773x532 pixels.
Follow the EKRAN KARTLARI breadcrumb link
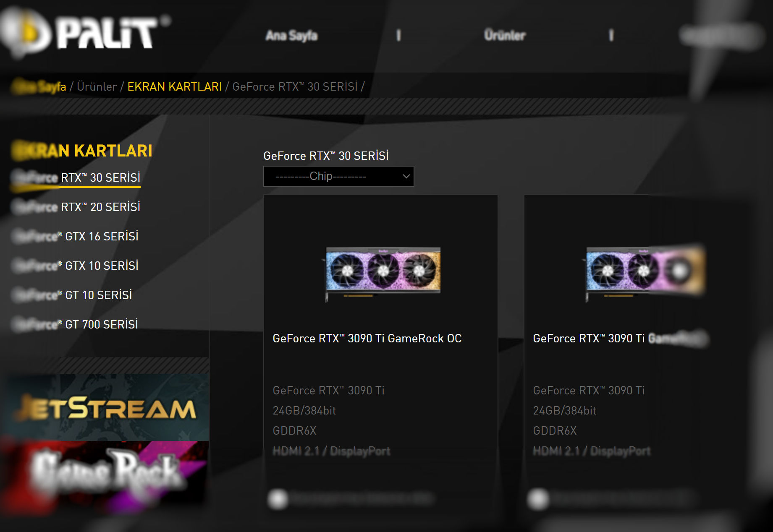point(175,86)
